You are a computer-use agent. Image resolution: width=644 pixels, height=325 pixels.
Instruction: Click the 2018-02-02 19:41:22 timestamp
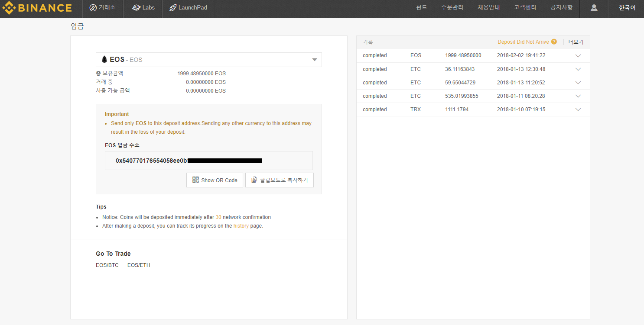click(521, 55)
